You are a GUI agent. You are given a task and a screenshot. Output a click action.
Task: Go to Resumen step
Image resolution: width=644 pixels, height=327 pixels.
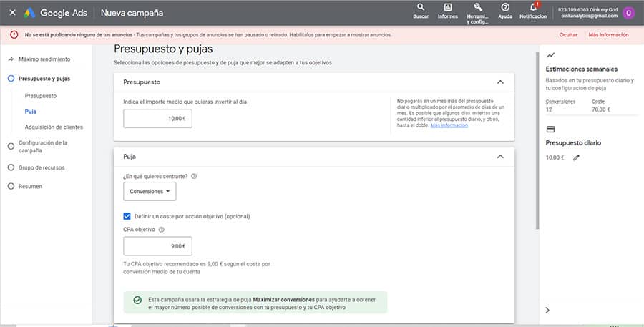pyautogui.click(x=30, y=186)
